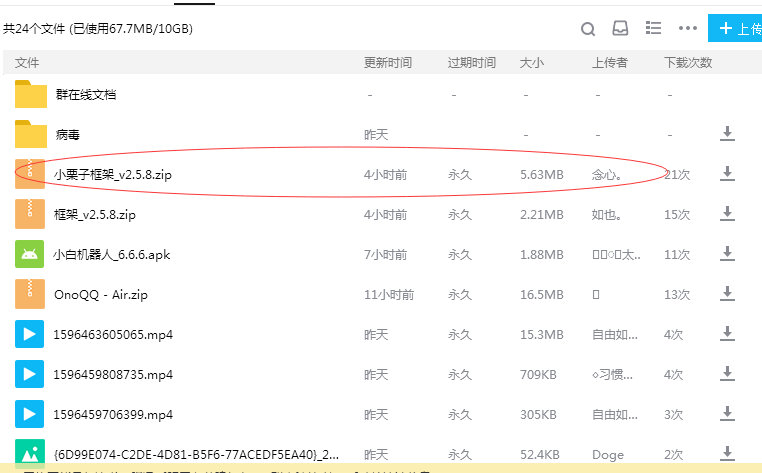Download 1596459808735.mp4

727,373
